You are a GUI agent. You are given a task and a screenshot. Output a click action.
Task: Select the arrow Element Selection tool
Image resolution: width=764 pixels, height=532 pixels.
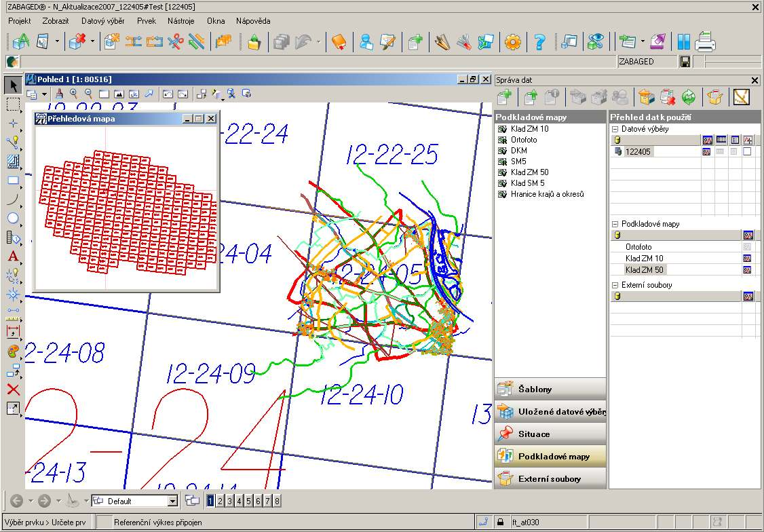click(13, 85)
